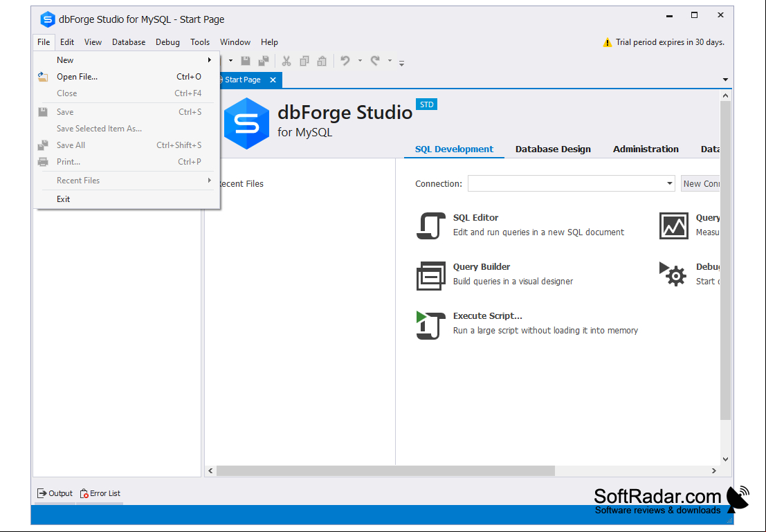The width and height of the screenshot is (766, 532).
Task: Open the Error List panel tab
Action: pos(100,493)
